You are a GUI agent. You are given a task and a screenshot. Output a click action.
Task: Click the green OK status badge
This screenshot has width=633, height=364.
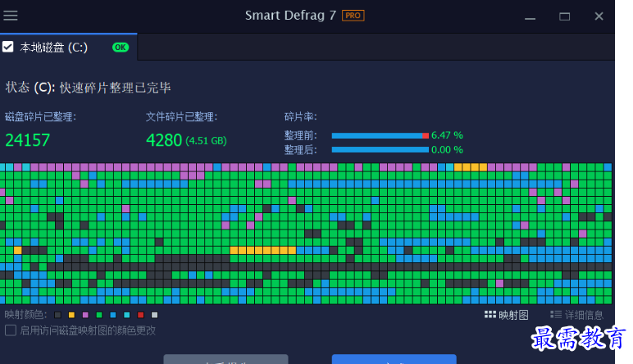coord(121,48)
